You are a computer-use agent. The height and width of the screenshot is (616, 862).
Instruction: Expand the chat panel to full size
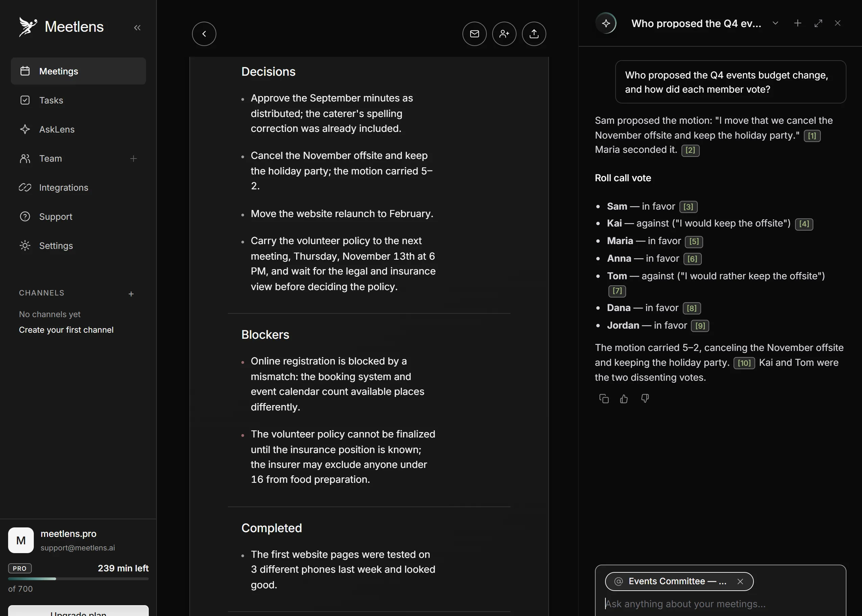[x=818, y=23]
